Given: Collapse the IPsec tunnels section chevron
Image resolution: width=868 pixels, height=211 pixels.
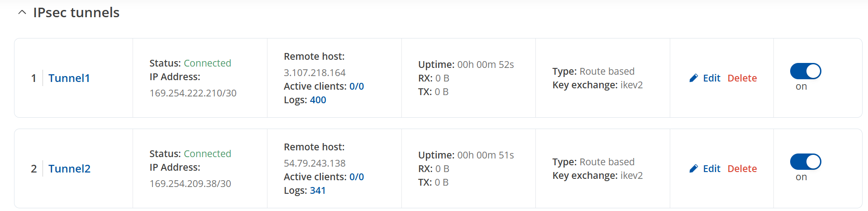Looking at the screenshot, I should point(22,13).
